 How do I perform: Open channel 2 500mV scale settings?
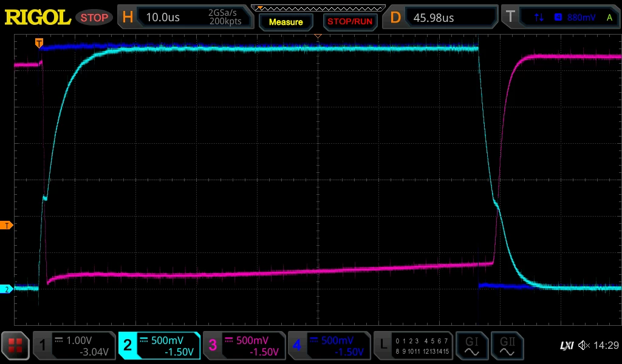click(x=167, y=340)
